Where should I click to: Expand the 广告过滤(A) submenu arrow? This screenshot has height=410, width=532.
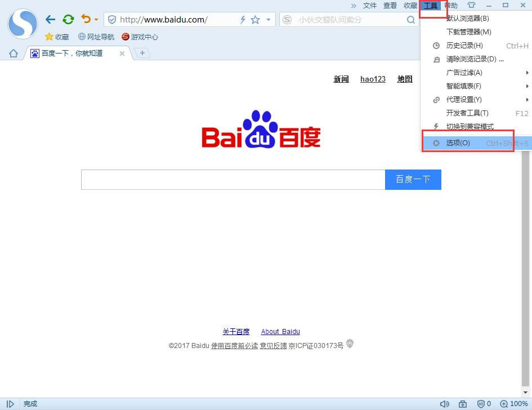[x=527, y=72]
